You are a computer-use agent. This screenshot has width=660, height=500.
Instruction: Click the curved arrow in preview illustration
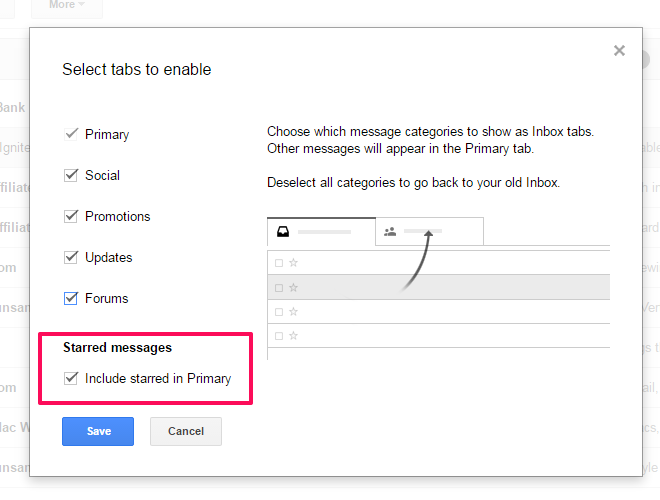418,260
